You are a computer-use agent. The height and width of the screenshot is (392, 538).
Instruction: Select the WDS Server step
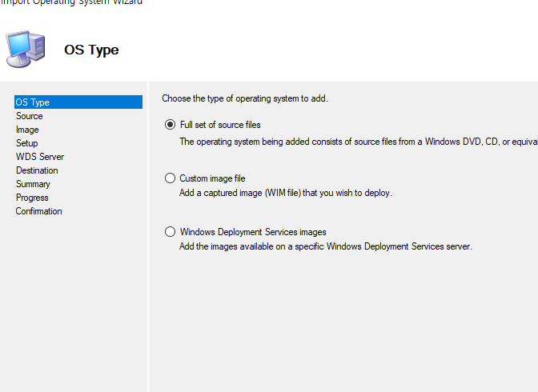tap(40, 157)
